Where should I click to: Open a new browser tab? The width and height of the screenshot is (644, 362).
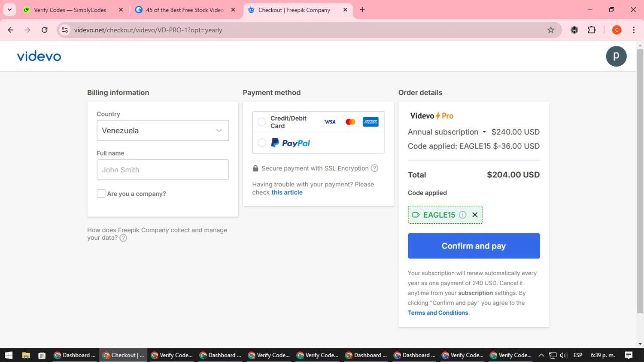[362, 10]
